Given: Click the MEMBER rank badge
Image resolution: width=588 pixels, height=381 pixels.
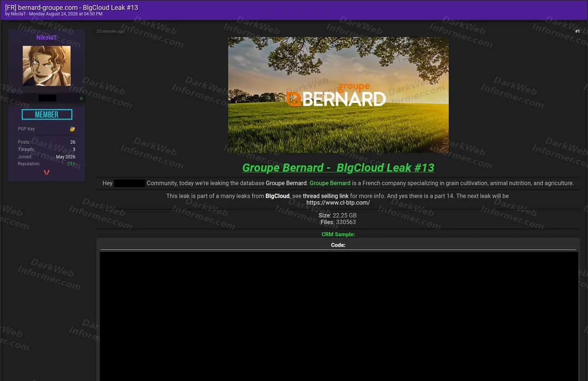Looking at the screenshot, I should click(x=47, y=115).
